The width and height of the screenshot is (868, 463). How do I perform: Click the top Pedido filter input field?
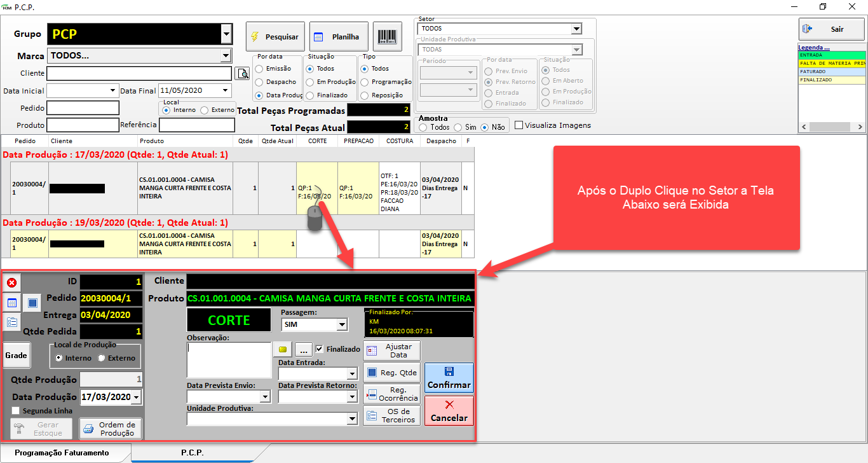tap(83, 108)
